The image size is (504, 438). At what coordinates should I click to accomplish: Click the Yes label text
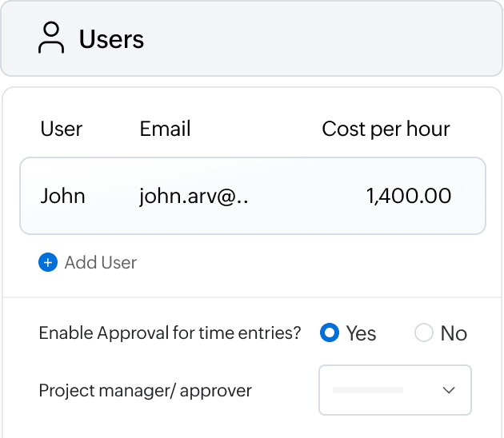pyautogui.click(x=361, y=333)
